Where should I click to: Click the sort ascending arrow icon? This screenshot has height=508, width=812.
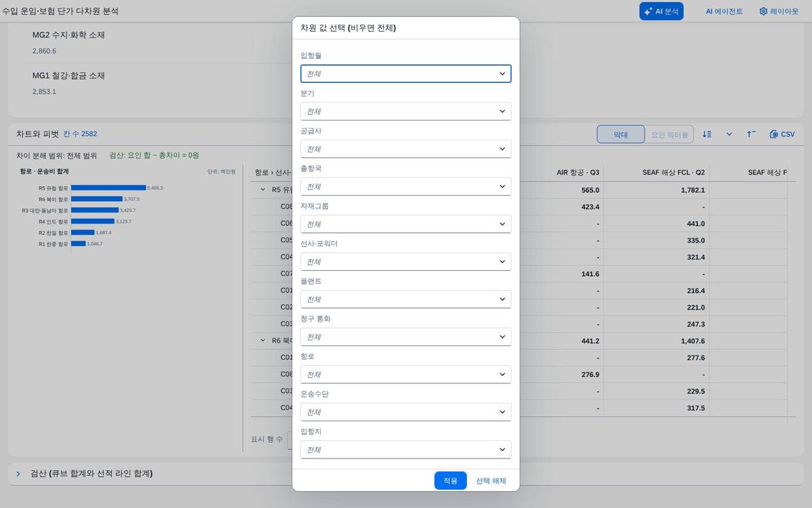[x=751, y=134]
